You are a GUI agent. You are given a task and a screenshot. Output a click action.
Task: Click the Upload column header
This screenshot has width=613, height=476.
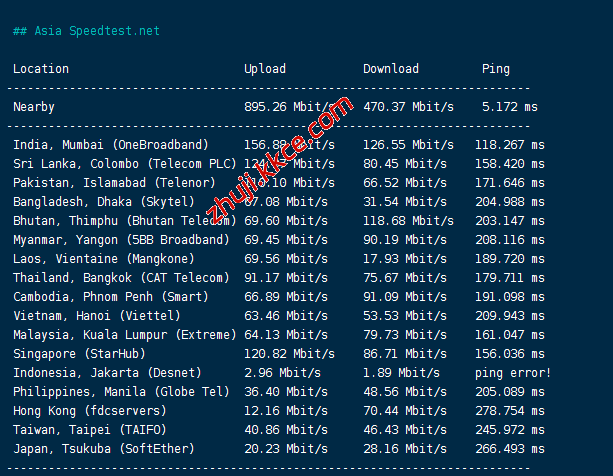coord(265,69)
